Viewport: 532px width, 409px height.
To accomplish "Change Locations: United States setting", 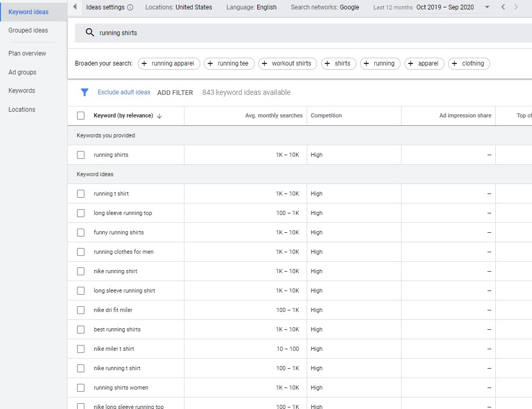I will point(179,7).
